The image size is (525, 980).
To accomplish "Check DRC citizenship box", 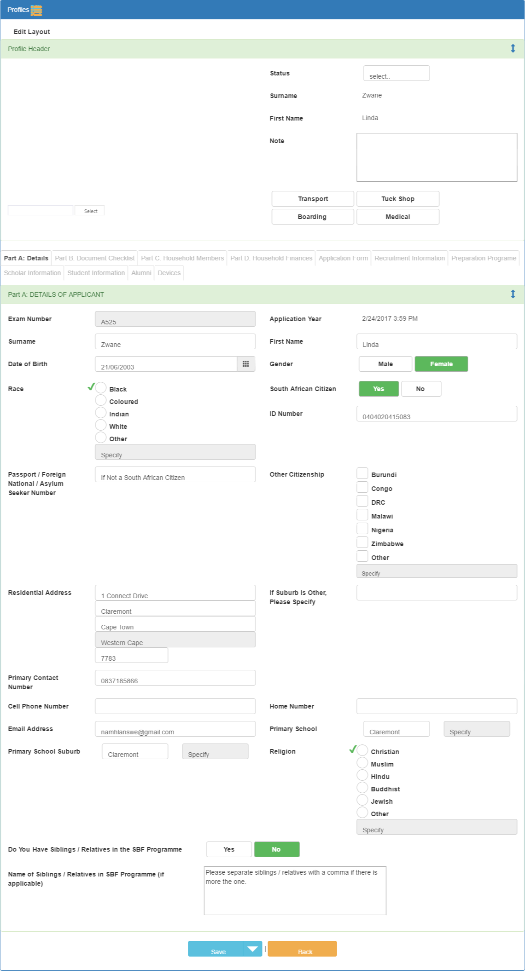I will 362,501.
